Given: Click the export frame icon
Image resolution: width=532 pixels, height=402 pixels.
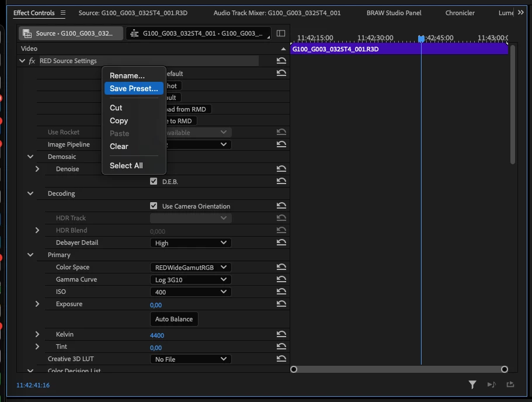Looking at the screenshot, I should [510, 384].
